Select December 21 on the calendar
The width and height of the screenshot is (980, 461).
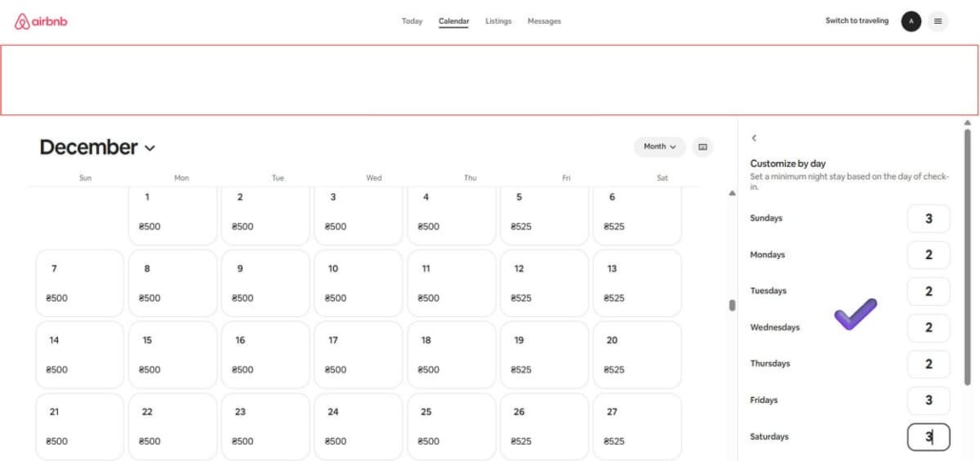click(x=80, y=427)
